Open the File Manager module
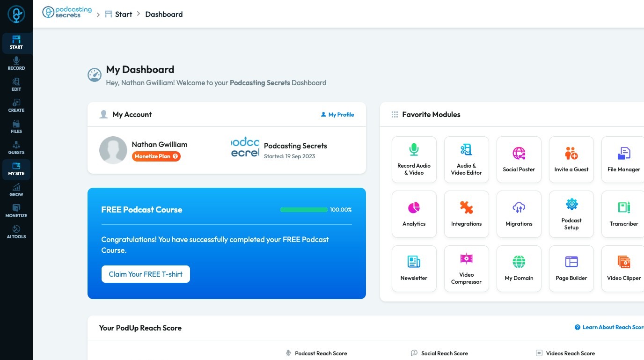Image resolution: width=644 pixels, height=360 pixels. point(624,160)
